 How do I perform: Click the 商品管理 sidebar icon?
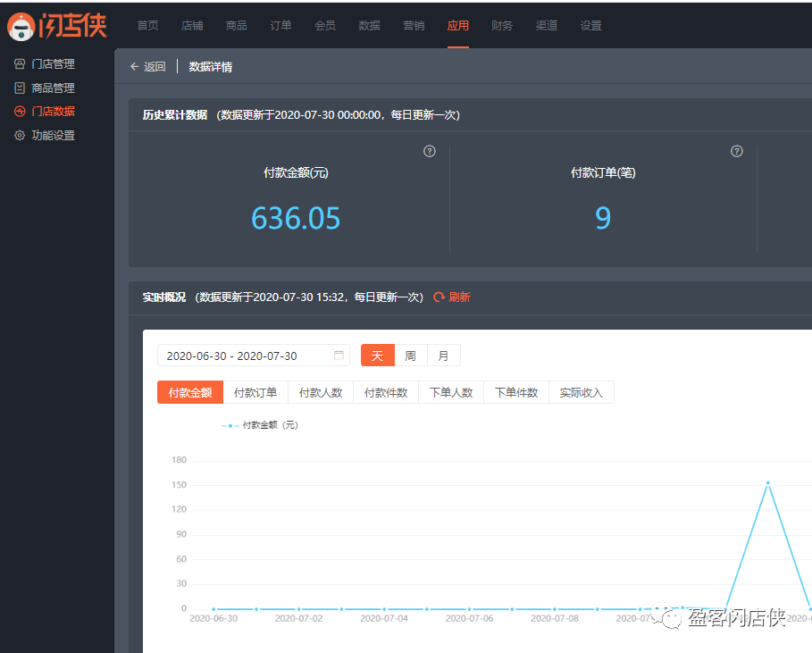tap(20, 88)
